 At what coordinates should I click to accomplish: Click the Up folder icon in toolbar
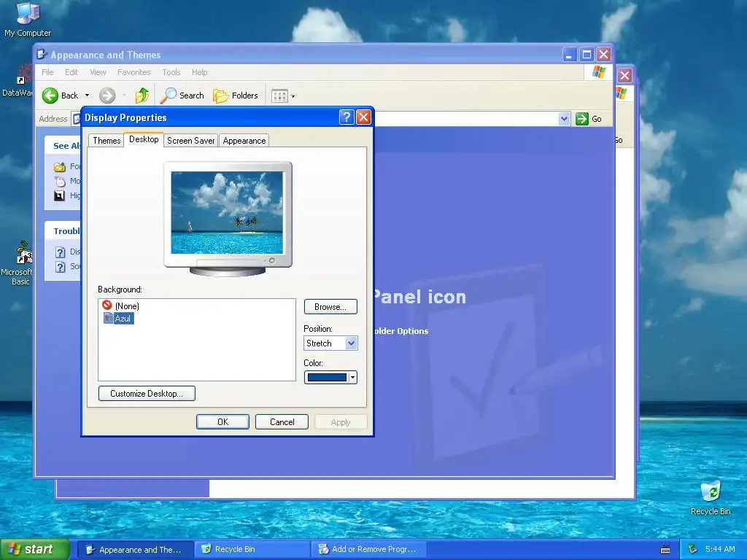coord(142,96)
